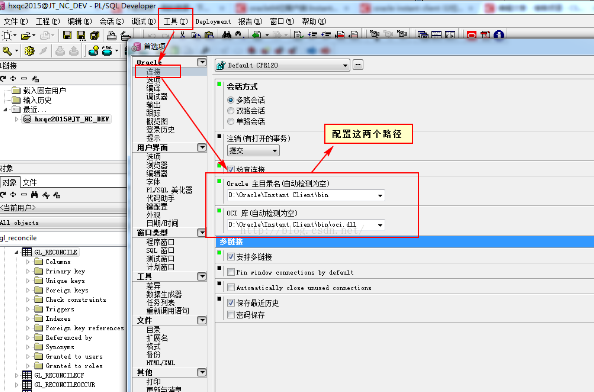The width and height of the screenshot is (594, 392).
Task: Click the red square toolbar icon
Action: click(472, 35)
